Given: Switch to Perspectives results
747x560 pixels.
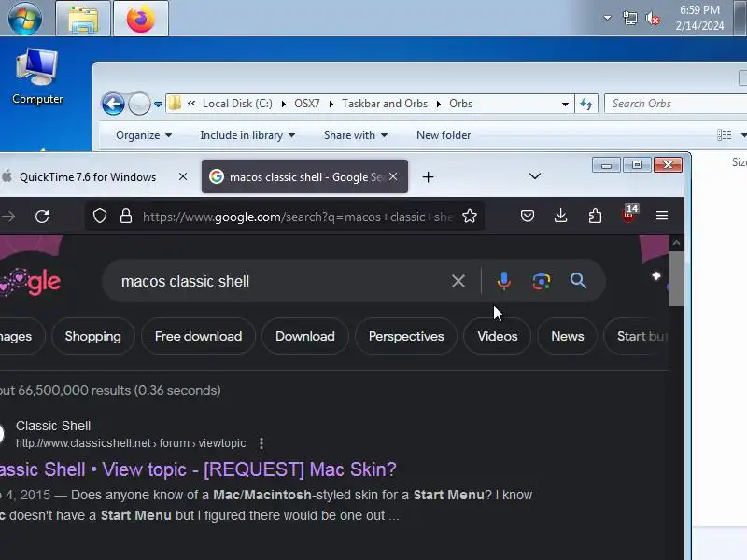Looking at the screenshot, I should tap(406, 336).
